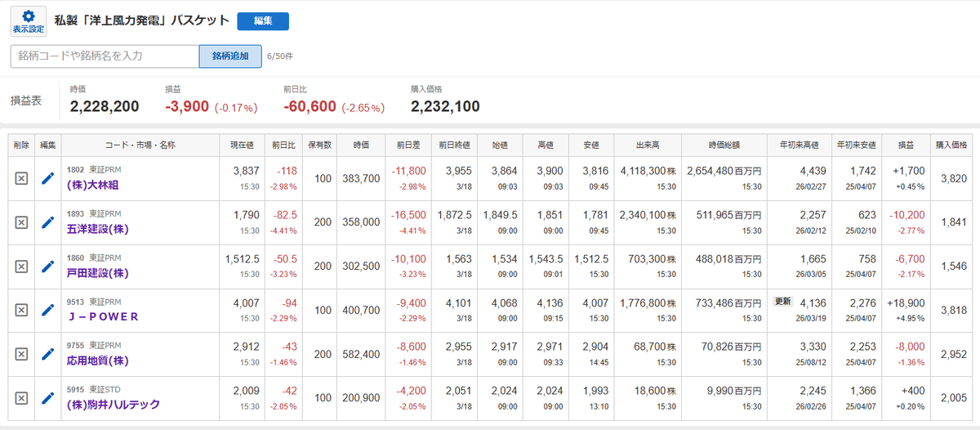
Task: Click the basket title 私製「洋上風力発電」バスケット
Action: [140, 20]
